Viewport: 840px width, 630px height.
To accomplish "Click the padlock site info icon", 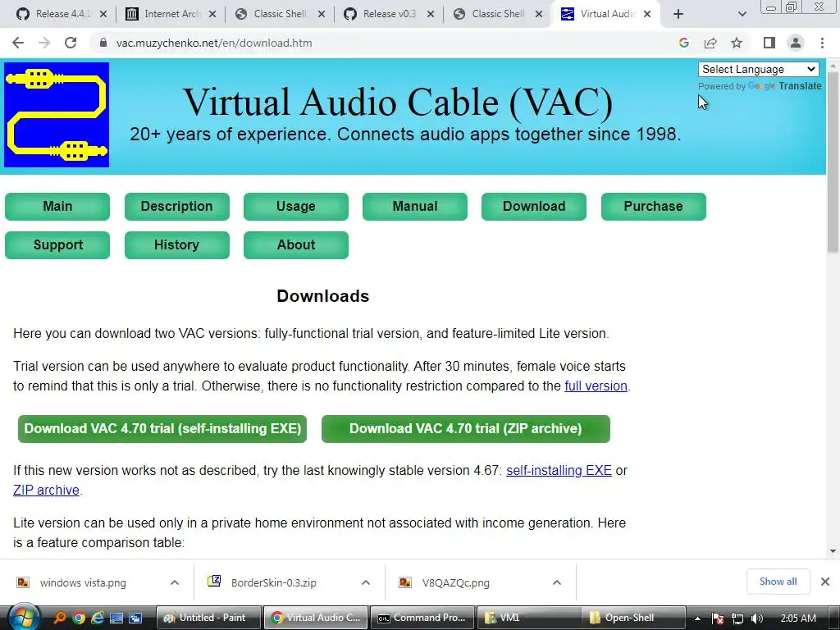I will click(103, 43).
